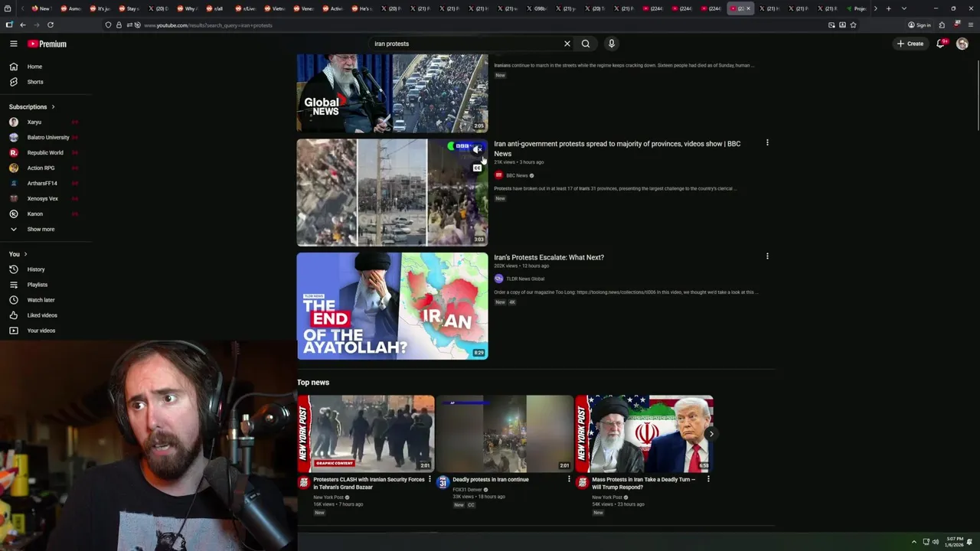980x551 pixels.
Task: Expand the You section header
Action: 18,254
